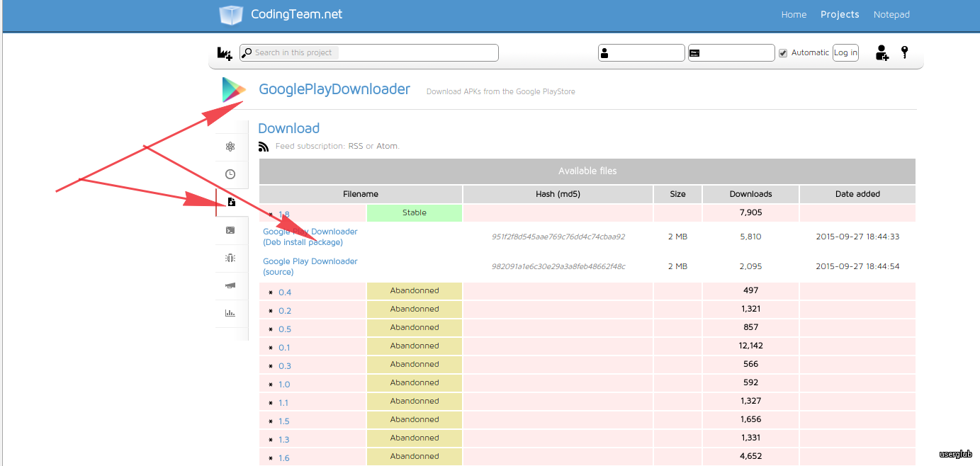Click the RSS feed icon
Image resolution: width=980 pixels, height=466 pixels.
pyautogui.click(x=264, y=147)
